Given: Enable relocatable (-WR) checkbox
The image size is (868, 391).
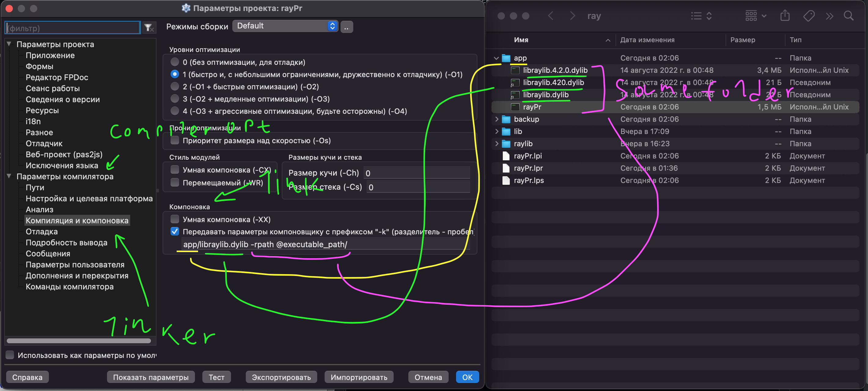Looking at the screenshot, I should click(175, 183).
